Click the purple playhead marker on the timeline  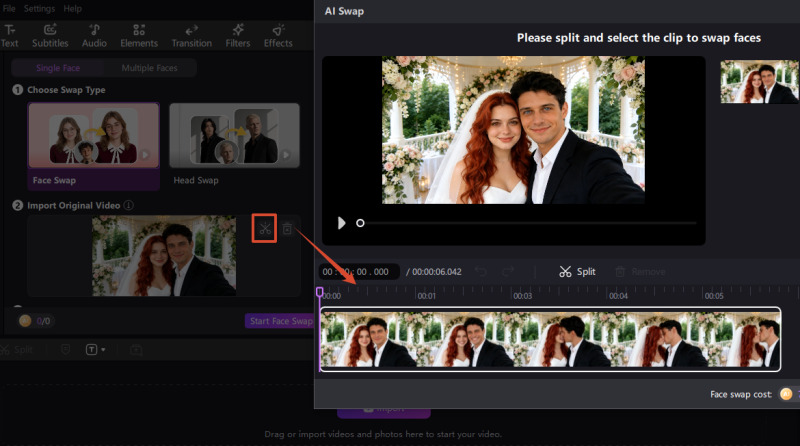click(319, 292)
